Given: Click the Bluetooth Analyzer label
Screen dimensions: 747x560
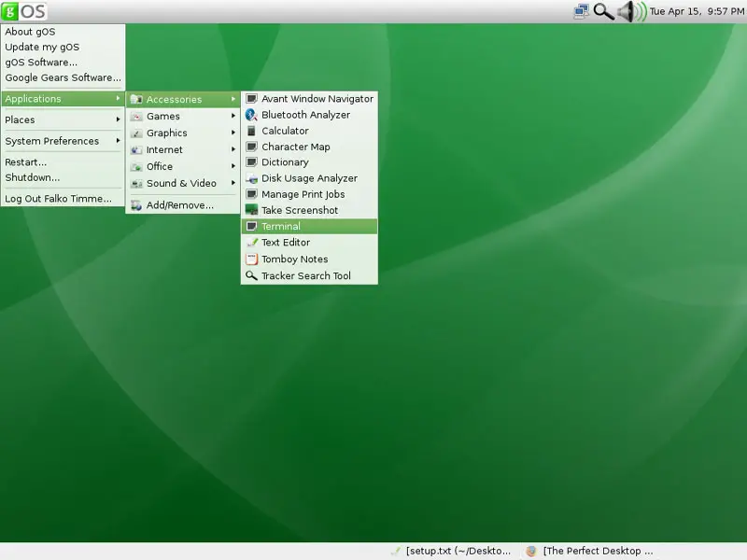Looking at the screenshot, I should click(305, 115).
